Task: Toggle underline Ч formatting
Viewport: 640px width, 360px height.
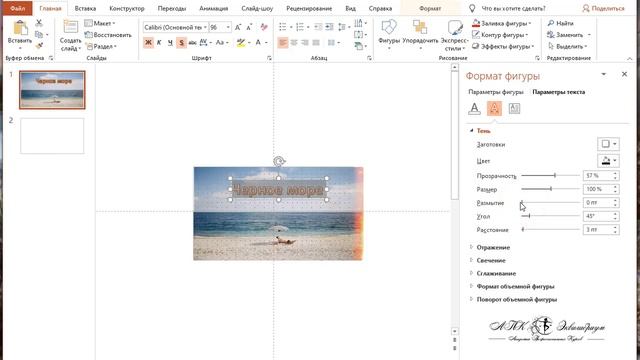Action: tap(170, 42)
